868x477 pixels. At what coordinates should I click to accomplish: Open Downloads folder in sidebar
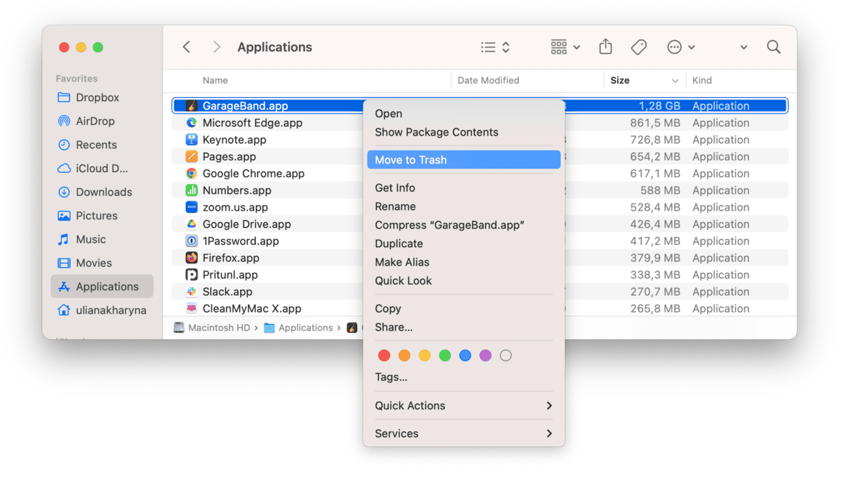[104, 192]
